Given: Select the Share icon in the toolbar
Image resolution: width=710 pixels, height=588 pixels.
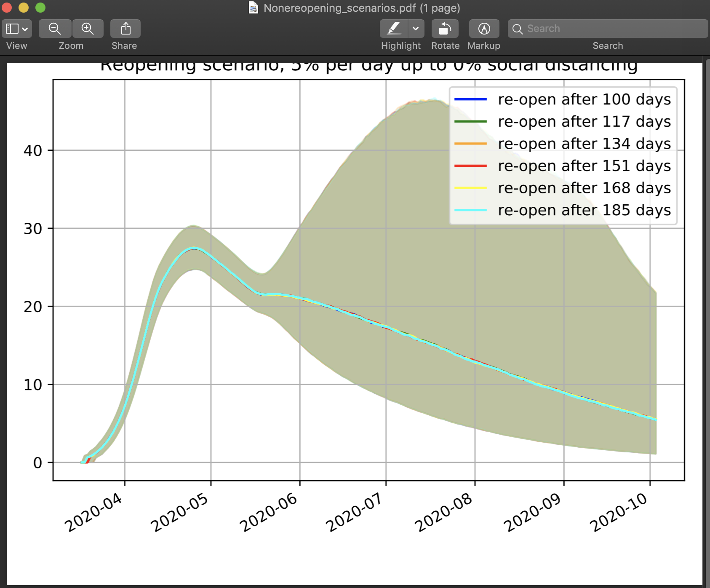Looking at the screenshot, I should point(125,28).
